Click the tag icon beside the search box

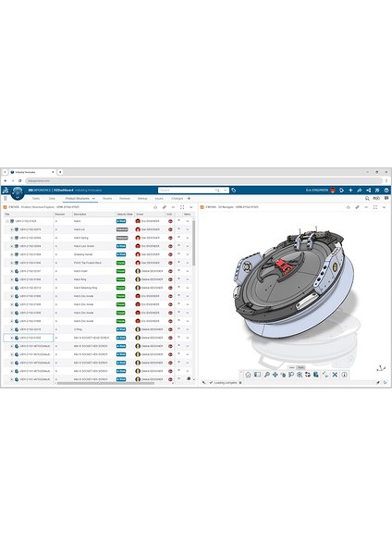click(x=234, y=190)
